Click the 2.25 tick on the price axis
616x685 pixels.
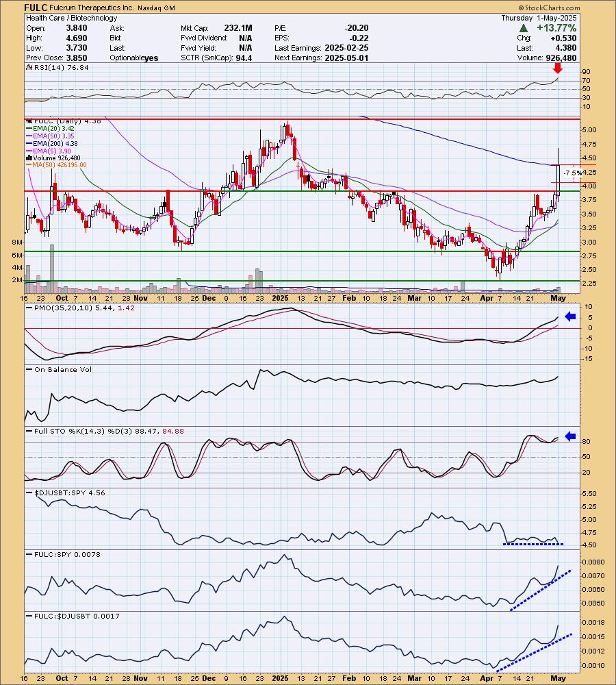click(x=589, y=284)
